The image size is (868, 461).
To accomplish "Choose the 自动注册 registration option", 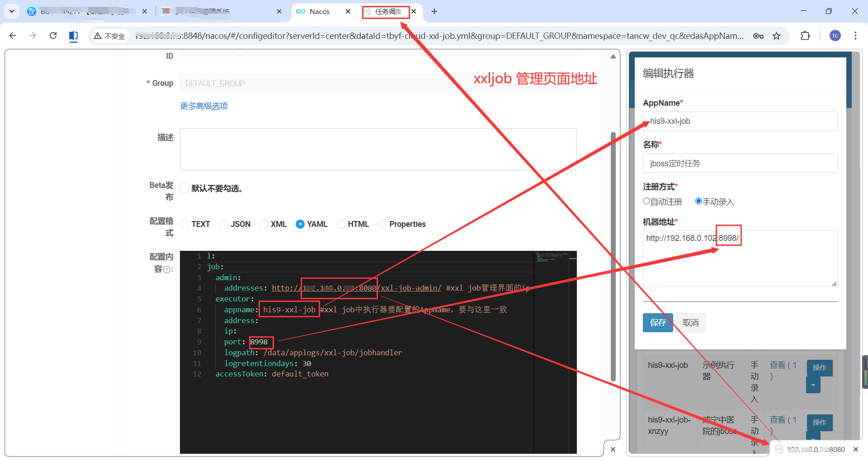I will click(x=646, y=201).
